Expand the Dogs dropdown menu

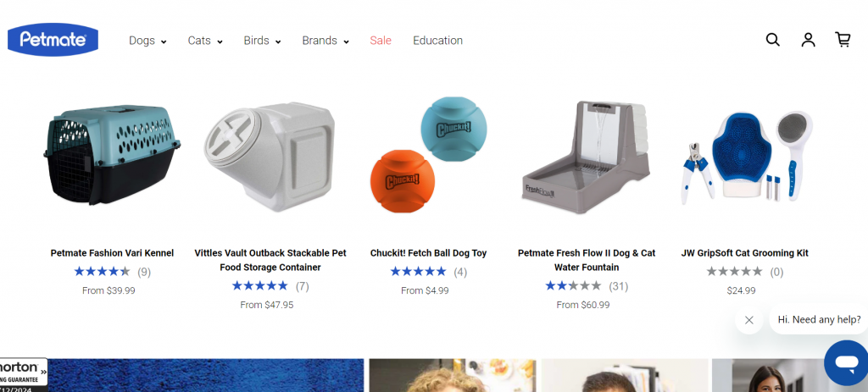tap(147, 41)
